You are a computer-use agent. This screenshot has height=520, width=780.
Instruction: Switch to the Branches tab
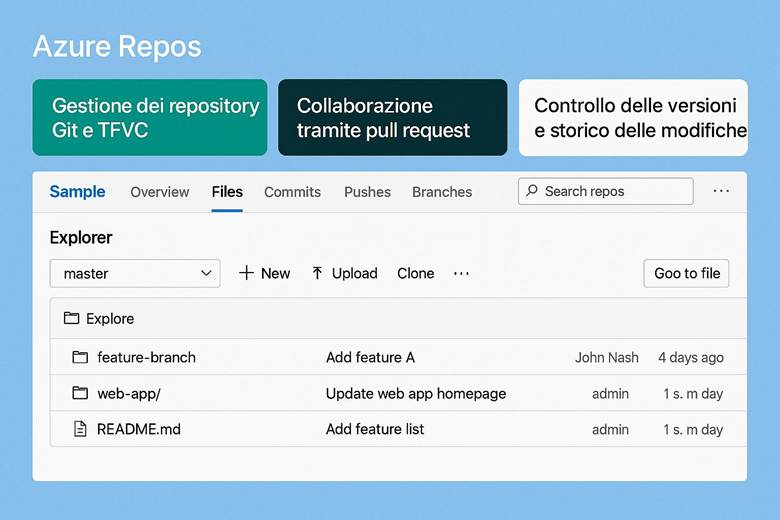[442, 191]
